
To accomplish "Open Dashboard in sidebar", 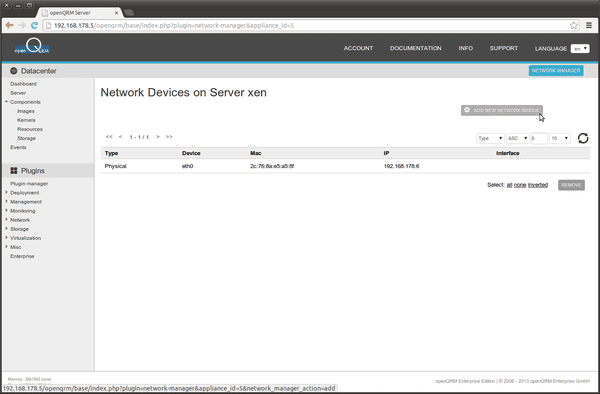I will 23,84.
